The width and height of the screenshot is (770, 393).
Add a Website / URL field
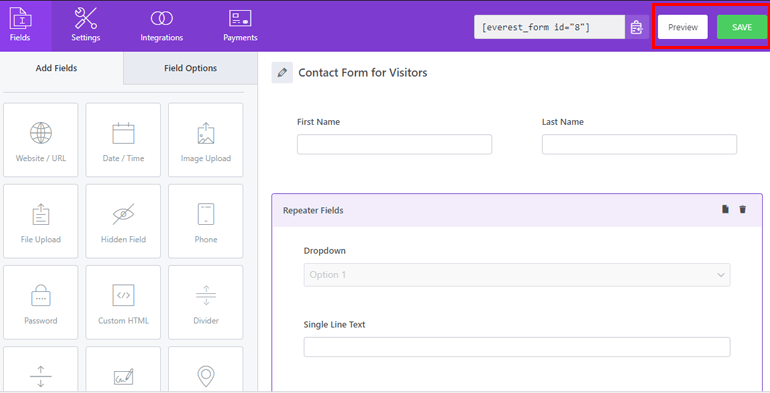click(x=41, y=140)
